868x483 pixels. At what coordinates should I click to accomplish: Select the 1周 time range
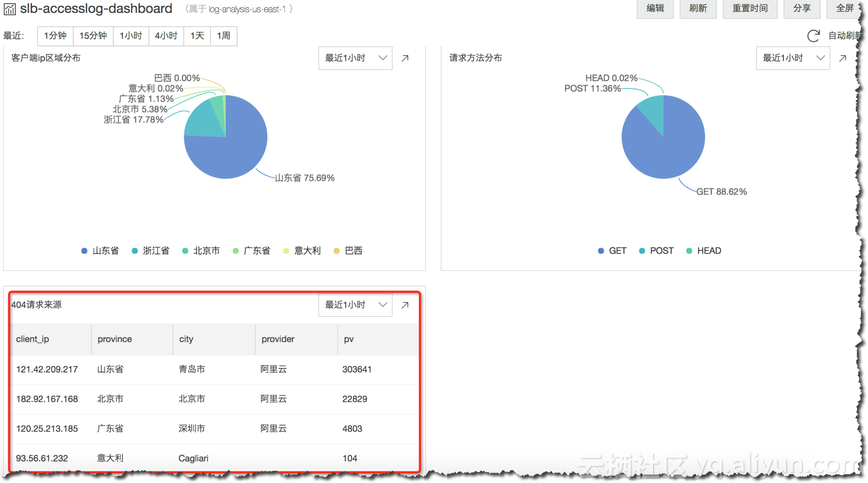[223, 36]
